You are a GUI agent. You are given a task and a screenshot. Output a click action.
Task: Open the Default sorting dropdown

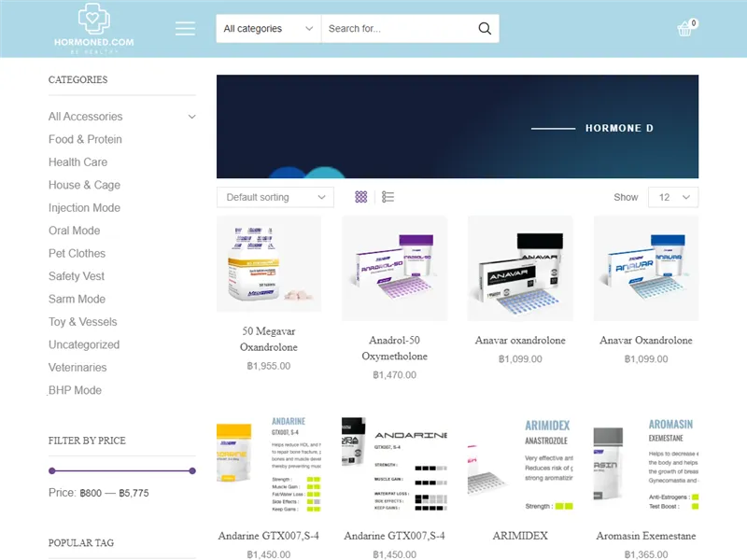pos(275,197)
